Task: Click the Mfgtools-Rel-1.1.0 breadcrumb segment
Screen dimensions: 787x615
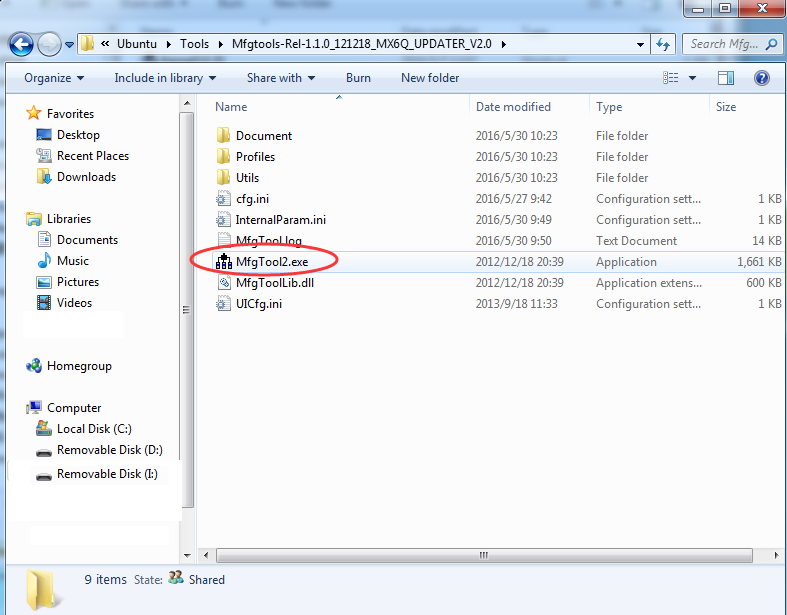Action: tap(362, 44)
